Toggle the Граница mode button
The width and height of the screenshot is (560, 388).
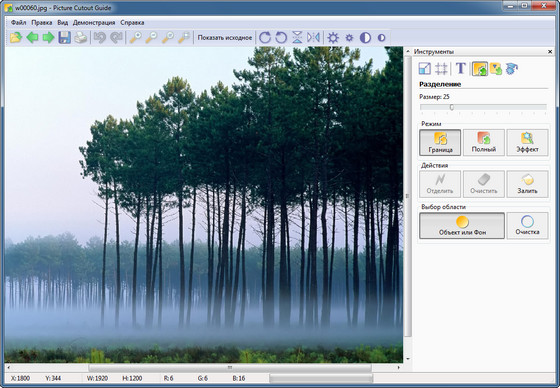point(440,142)
